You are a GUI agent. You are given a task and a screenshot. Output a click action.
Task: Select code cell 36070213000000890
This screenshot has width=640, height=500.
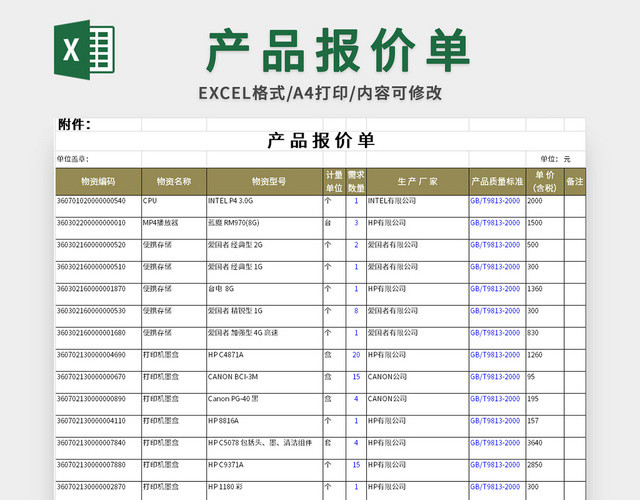(98, 404)
